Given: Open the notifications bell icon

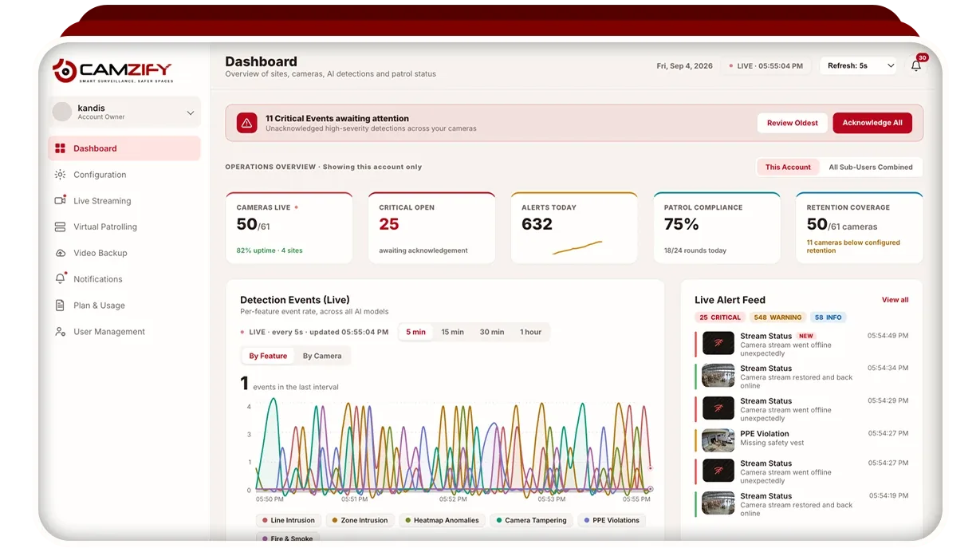Looking at the screenshot, I should pos(915,66).
